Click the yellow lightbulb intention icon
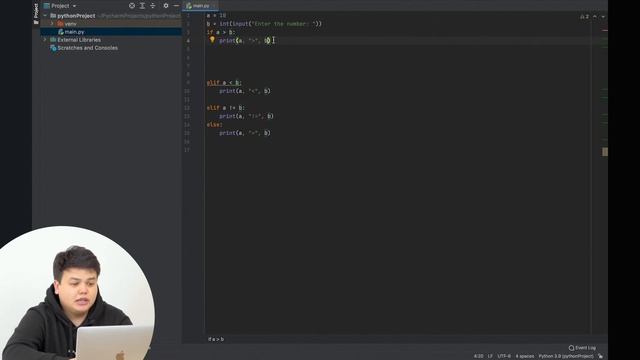Image resolution: width=640 pixels, height=360 pixels. 212,40
